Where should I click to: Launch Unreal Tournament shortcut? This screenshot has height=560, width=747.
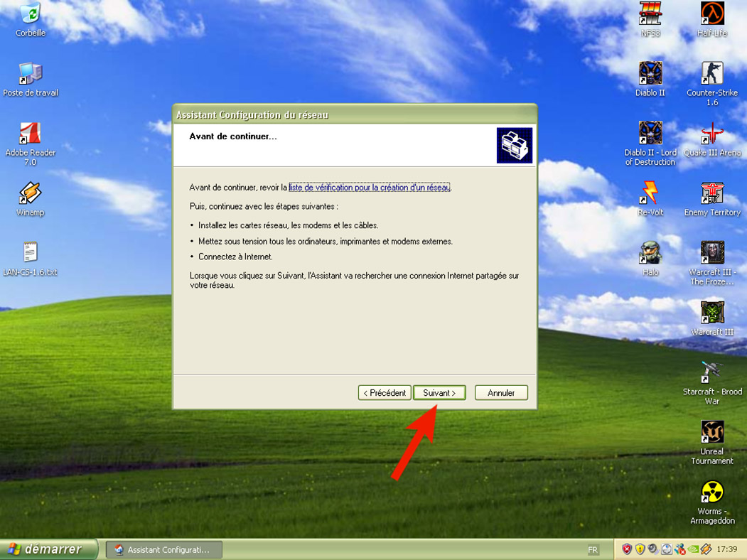(x=711, y=432)
